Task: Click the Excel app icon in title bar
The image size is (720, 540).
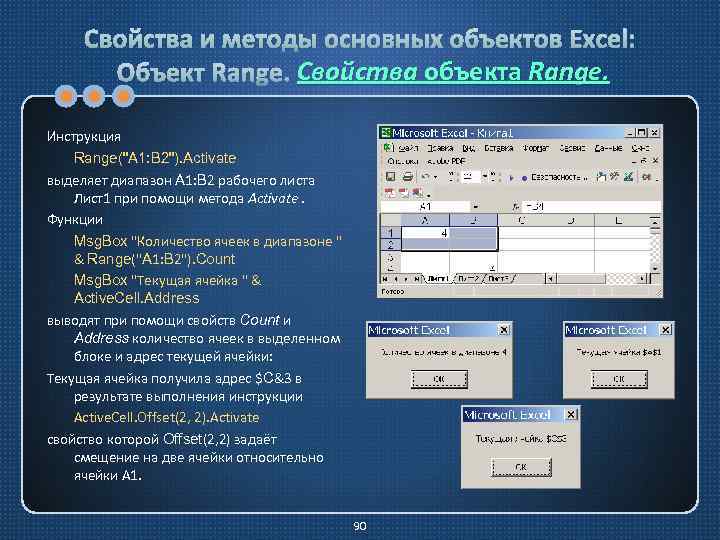Action: (385, 133)
